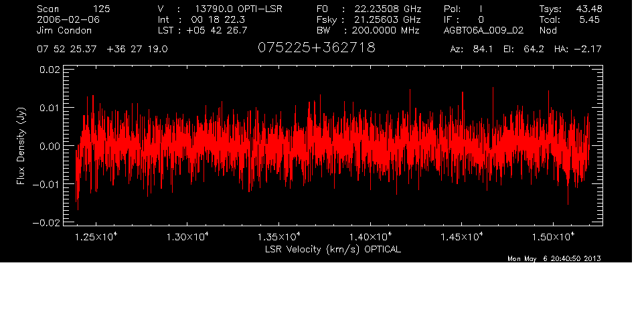The width and height of the screenshot is (644, 328).
Task: Click the x-axis tick label 1.25×10⁴
Action: click(96, 237)
